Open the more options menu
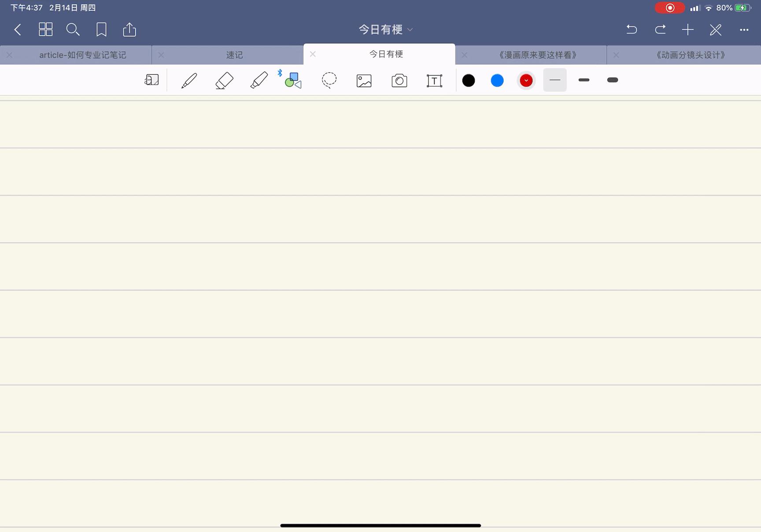Screen dimensions: 761x532 [745, 30]
